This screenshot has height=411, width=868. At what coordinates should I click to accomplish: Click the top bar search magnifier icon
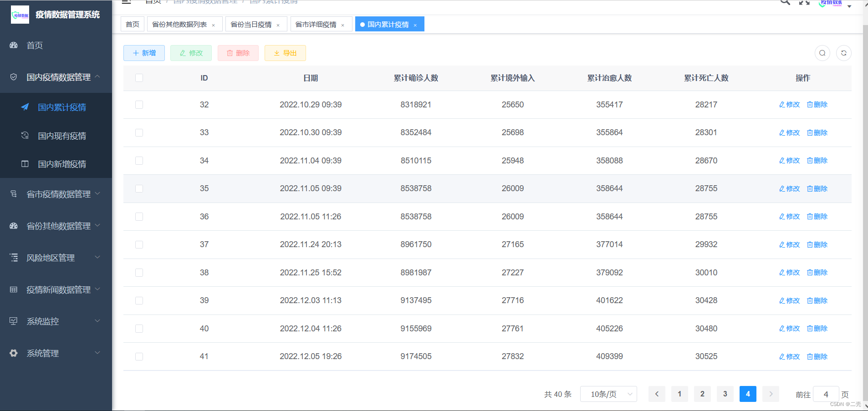pos(785,2)
